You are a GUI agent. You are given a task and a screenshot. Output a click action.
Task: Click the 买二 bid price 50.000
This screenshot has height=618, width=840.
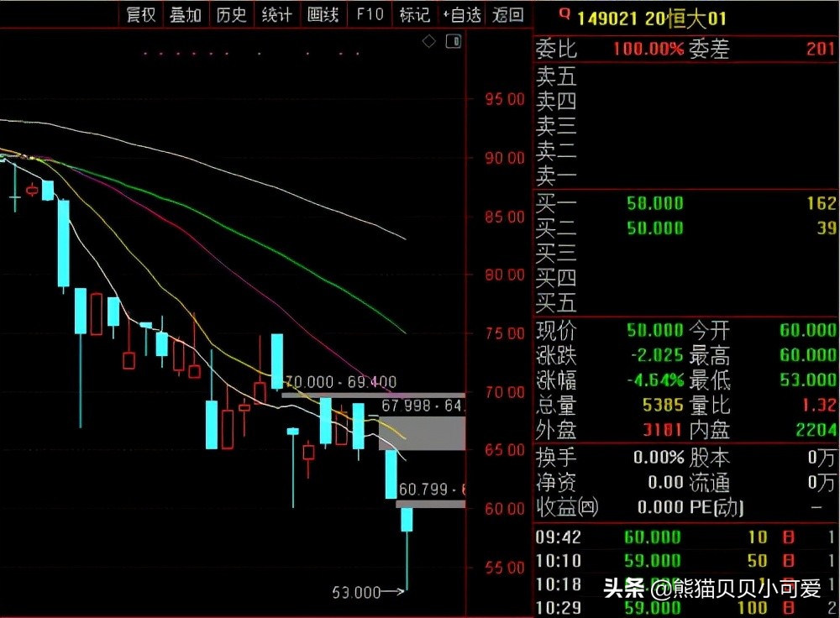coord(655,228)
